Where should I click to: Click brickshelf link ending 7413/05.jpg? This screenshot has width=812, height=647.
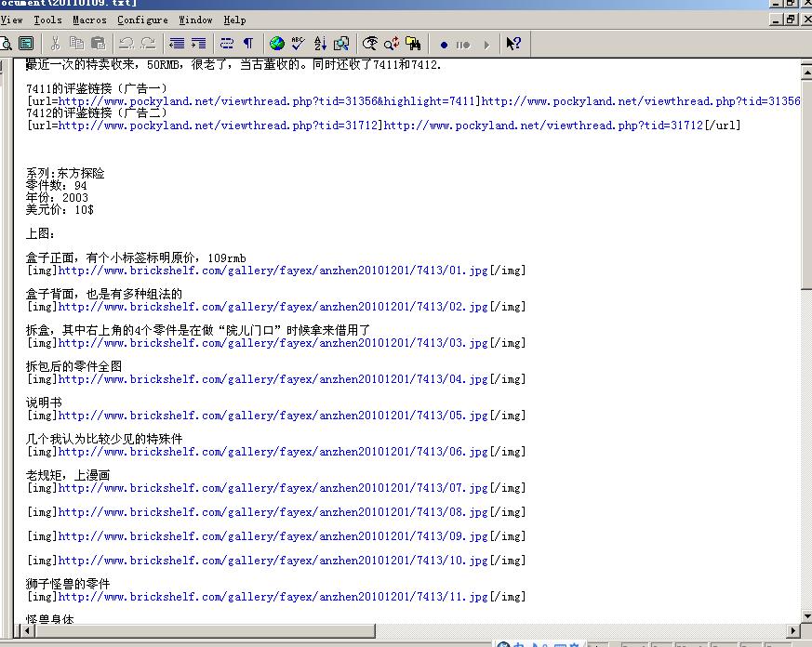click(273, 416)
